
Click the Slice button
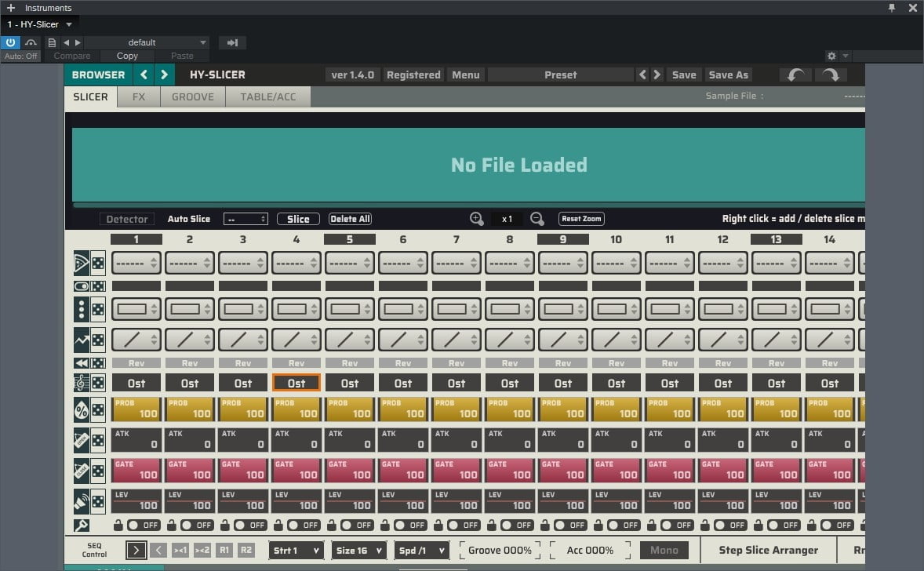[298, 219]
